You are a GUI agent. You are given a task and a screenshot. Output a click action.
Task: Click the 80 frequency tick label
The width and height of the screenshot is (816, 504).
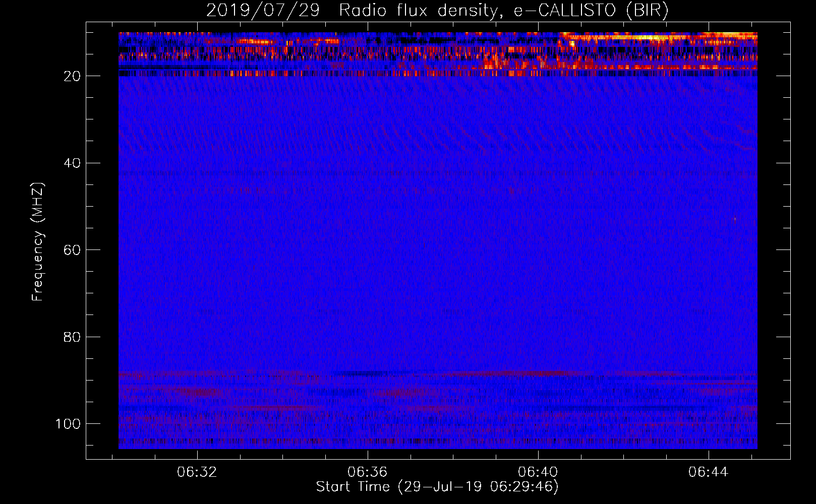click(x=72, y=337)
